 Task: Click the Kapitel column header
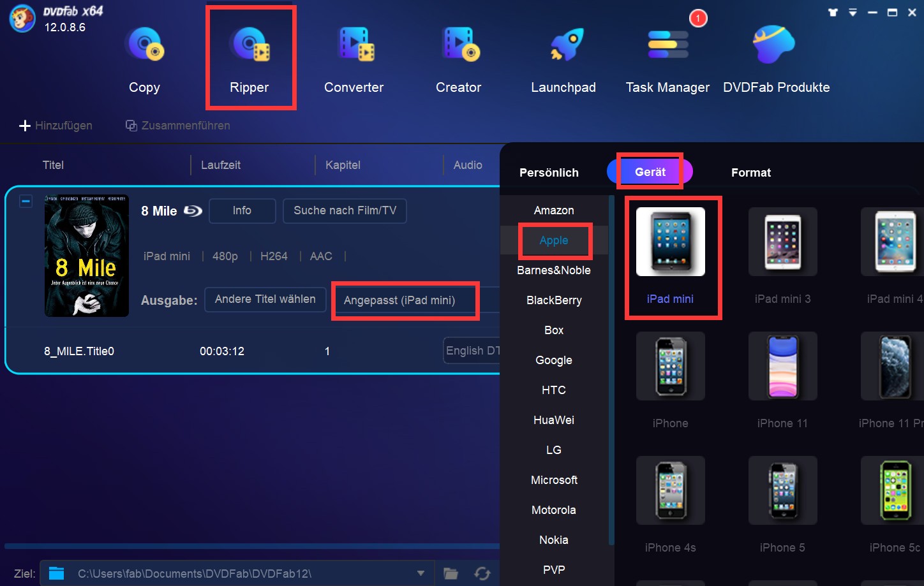pyautogui.click(x=343, y=165)
